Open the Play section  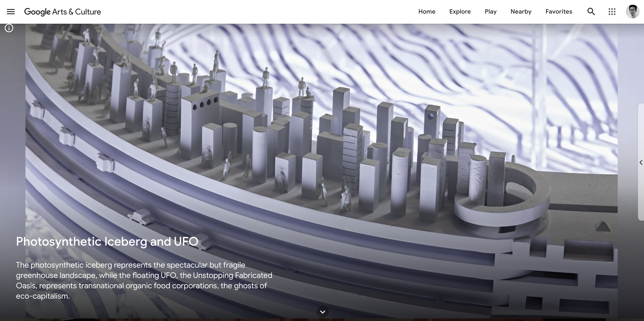coord(491,11)
